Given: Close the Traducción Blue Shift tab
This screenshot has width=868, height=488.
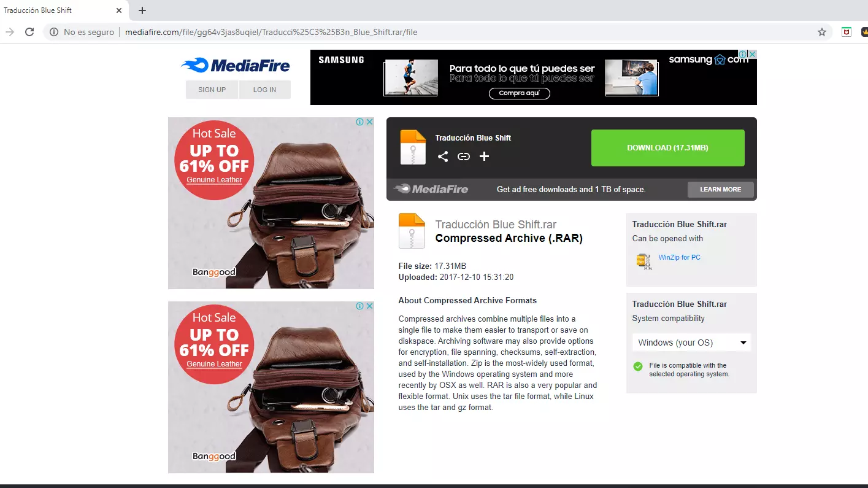Looking at the screenshot, I should tap(118, 10).
